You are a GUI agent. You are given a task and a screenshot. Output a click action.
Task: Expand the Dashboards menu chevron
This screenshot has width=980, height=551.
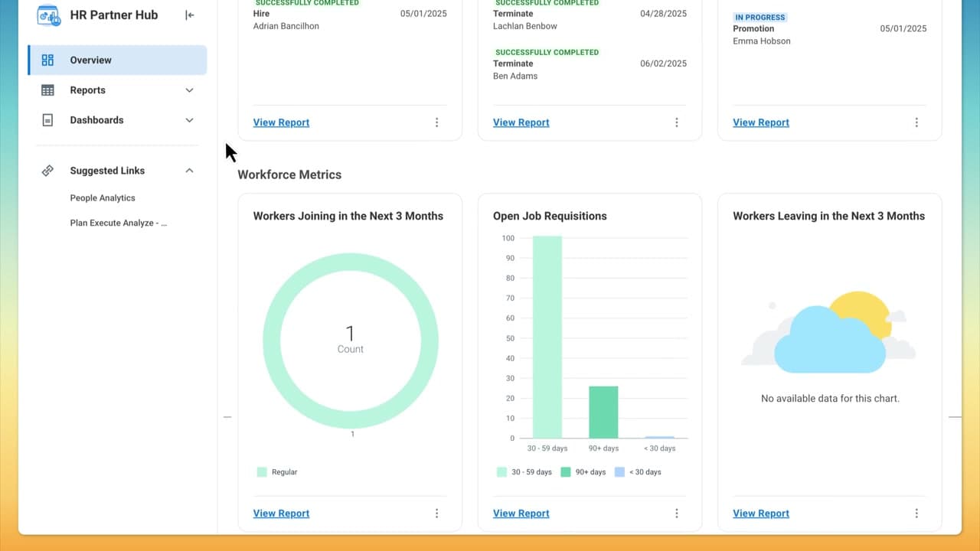click(x=190, y=120)
